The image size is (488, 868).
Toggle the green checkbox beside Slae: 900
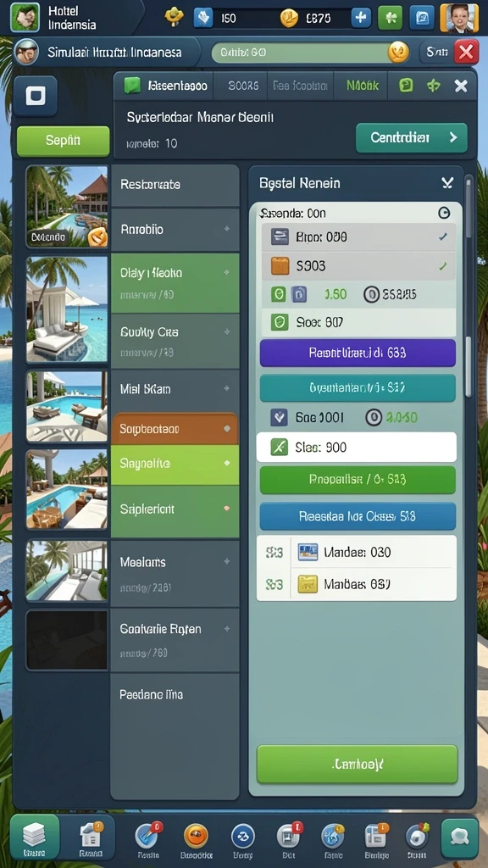tap(279, 448)
